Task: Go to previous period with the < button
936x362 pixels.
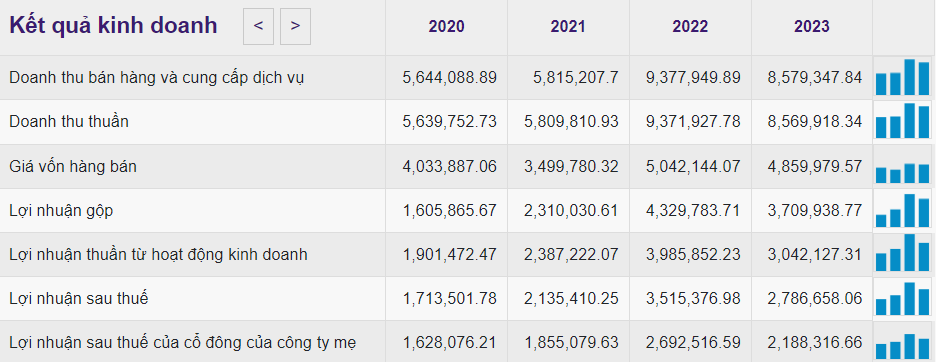Action: coord(258,26)
